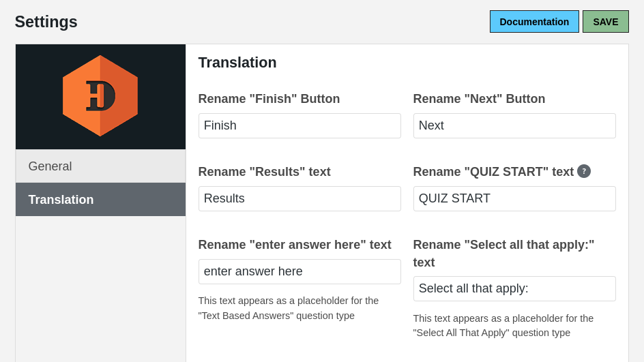Click the "Select All That Apply" placeholder description
The image size is (644, 362).
point(503,326)
